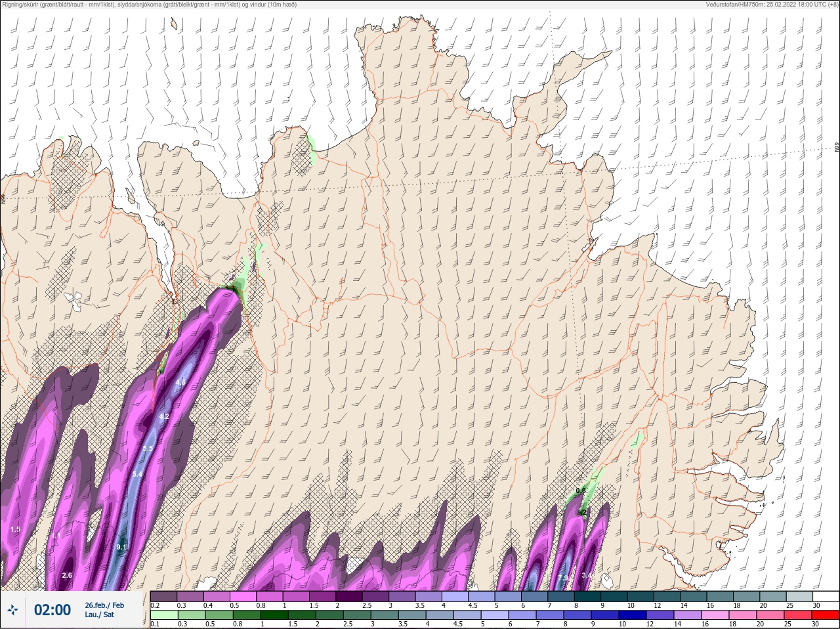Click upper legend swatch between 2 and 2.5

click(x=350, y=596)
